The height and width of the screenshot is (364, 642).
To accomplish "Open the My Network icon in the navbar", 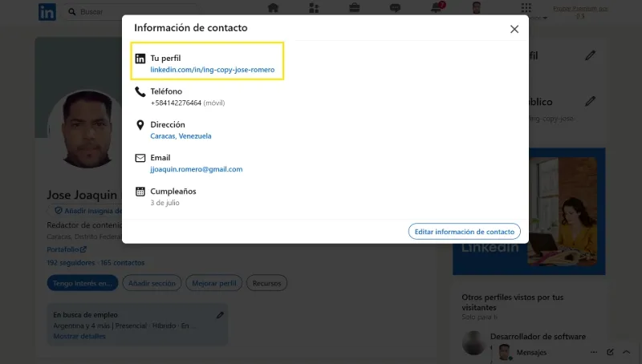I will (x=314, y=8).
